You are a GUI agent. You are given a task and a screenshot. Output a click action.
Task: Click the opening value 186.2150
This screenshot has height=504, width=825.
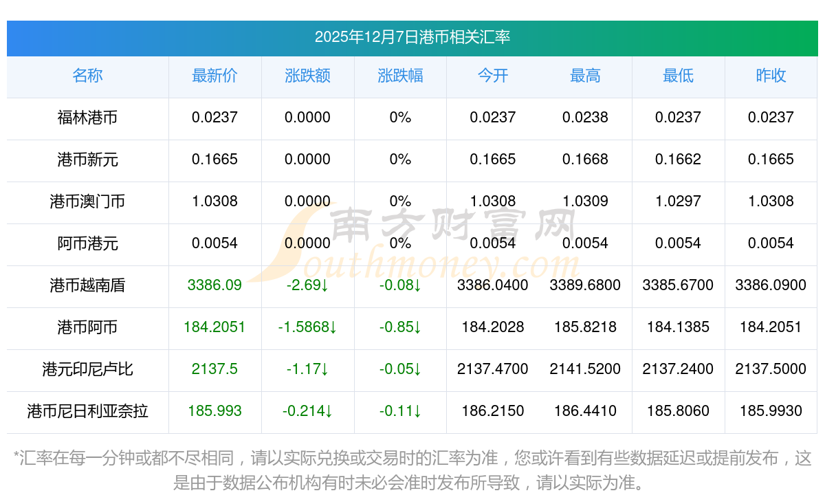pyautogui.click(x=493, y=411)
